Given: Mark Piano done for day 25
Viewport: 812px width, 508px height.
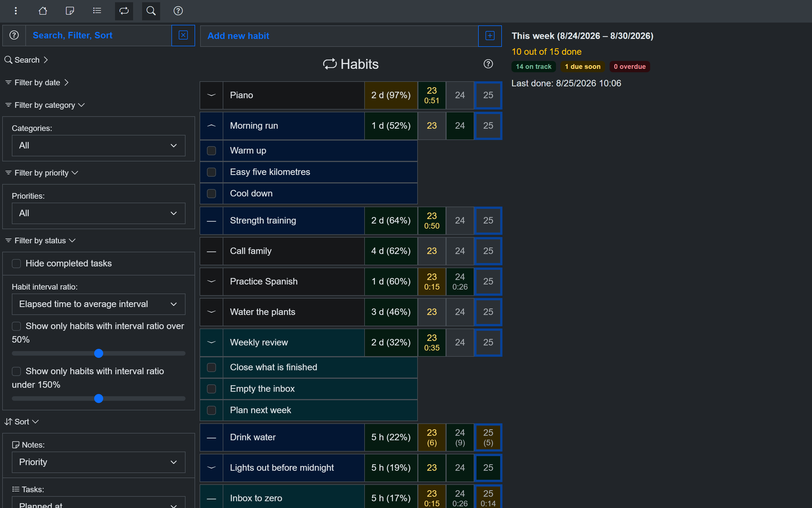Looking at the screenshot, I should point(488,95).
